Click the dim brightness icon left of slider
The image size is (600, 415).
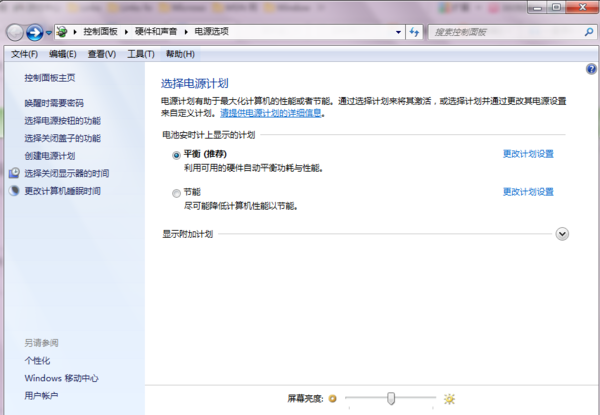[333, 399]
